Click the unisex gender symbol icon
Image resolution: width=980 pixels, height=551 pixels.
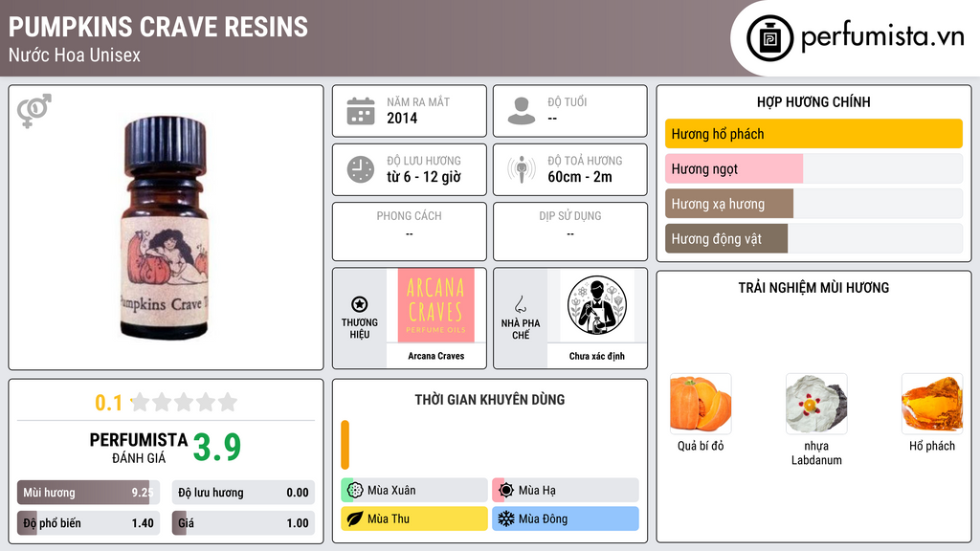(x=34, y=111)
